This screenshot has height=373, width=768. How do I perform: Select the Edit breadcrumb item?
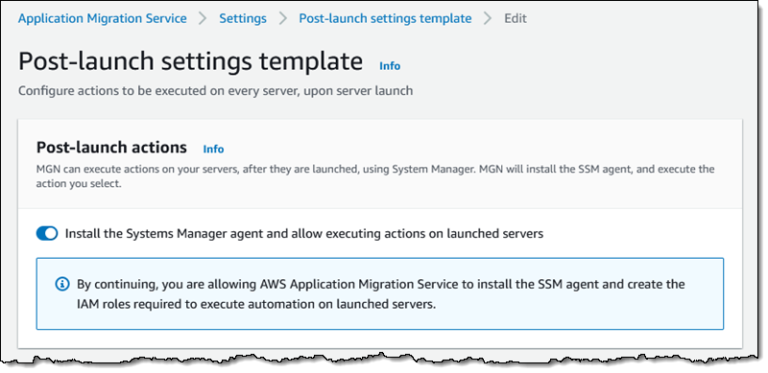coord(515,19)
